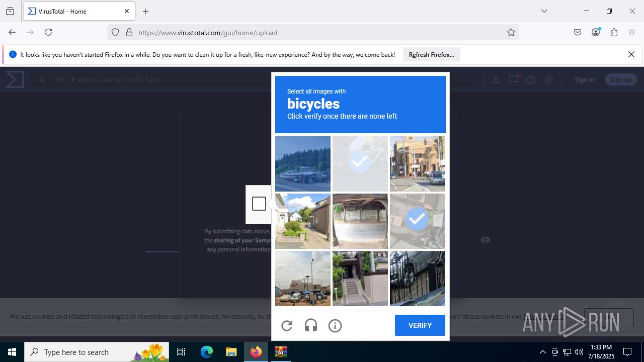The image size is (644, 362).
Task: Open the Firefox account icon
Action: point(596,32)
